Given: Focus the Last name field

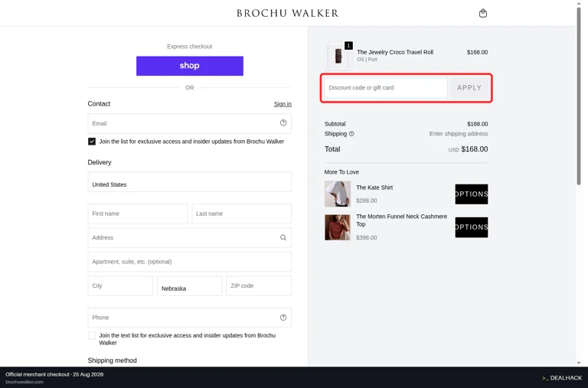Looking at the screenshot, I should [241, 214].
